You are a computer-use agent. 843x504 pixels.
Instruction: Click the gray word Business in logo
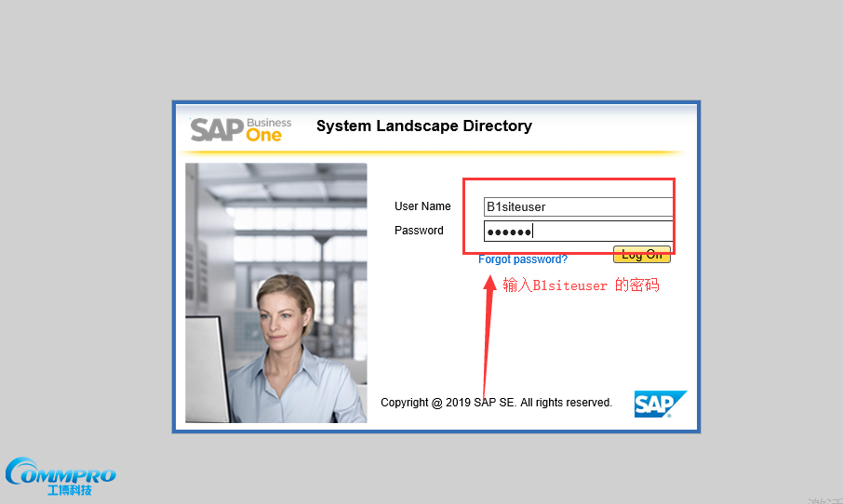click(269, 123)
